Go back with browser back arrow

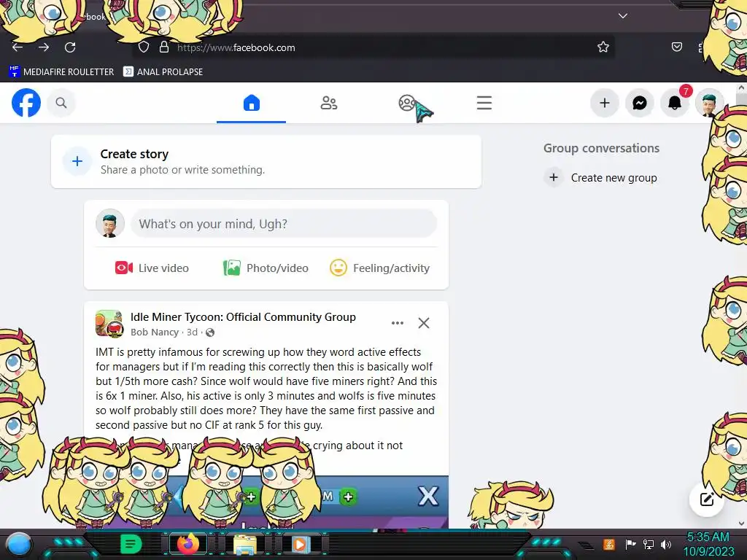(18, 47)
